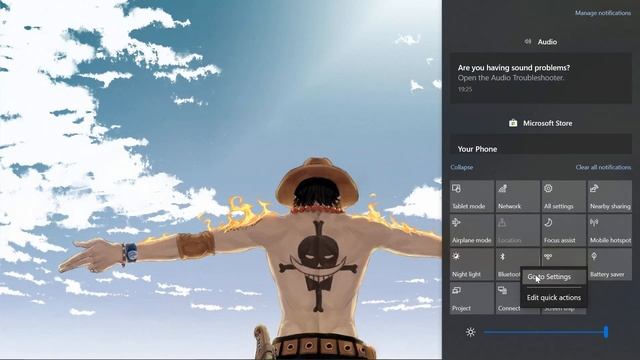Collapse the quick actions grid
Screen dimensions: 640x360
462,167
